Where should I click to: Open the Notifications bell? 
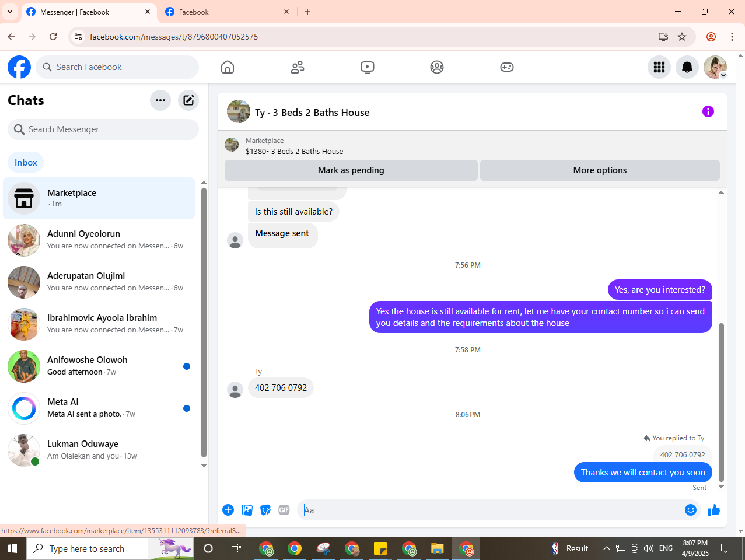pos(687,67)
